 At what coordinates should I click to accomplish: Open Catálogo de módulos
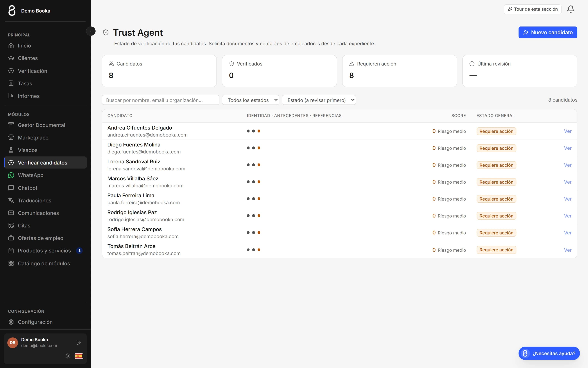[x=45, y=263]
